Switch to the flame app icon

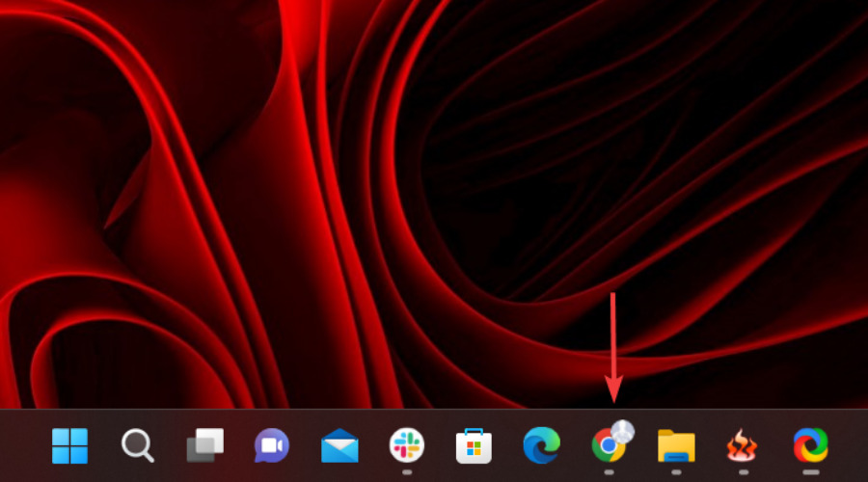click(743, 446)
